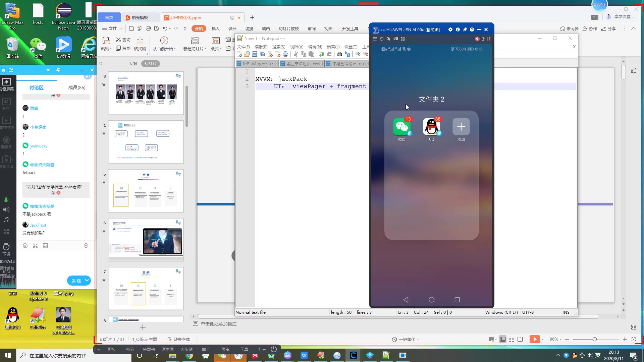
Task: Click the emoji icon in chat input bar
Action: click(x=25, y=246)
